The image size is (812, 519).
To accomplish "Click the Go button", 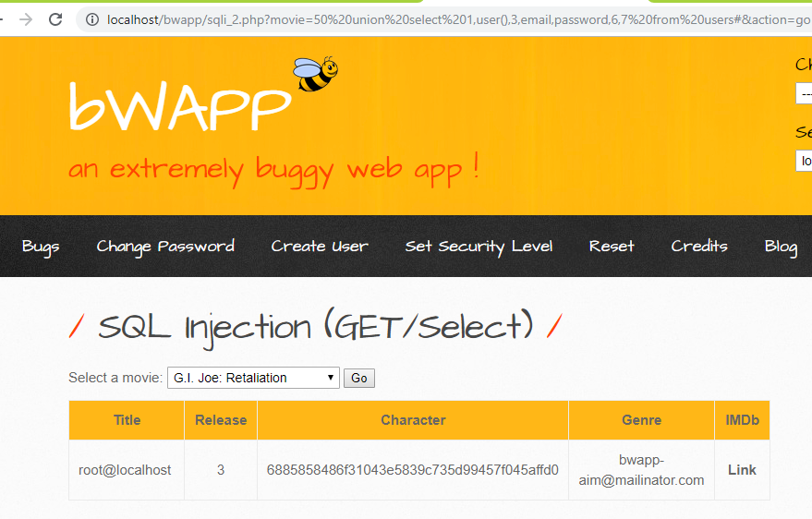I will click(358, 379).
